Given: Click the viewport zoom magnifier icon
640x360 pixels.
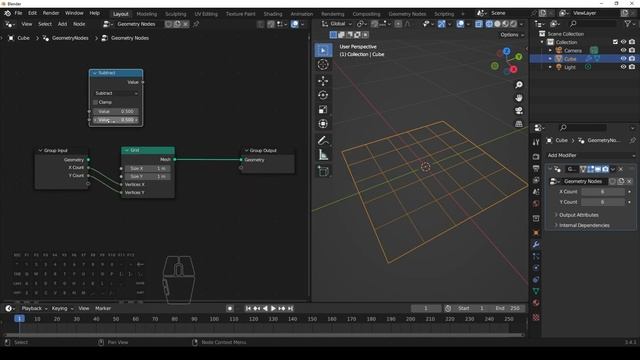Looking at the screenshot, I should tap(519, 85).
